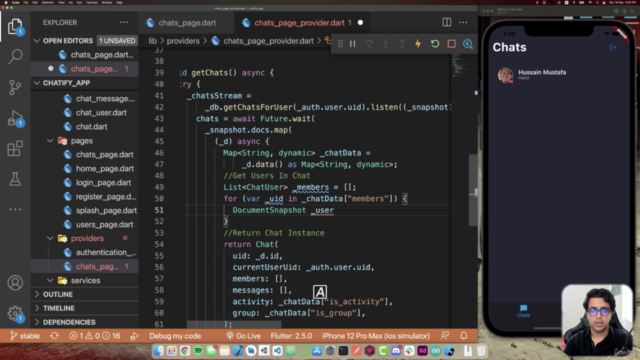Open Run and Debug view
640x360 pixels.
coord(15,119)
